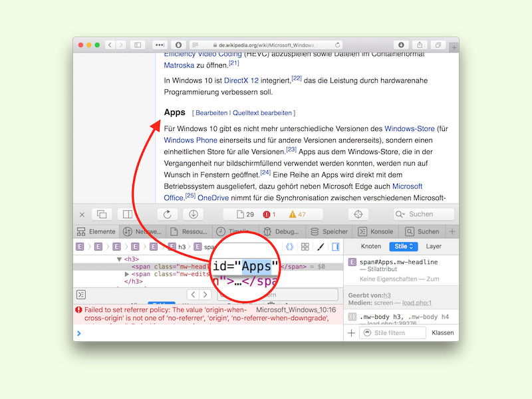Open the Windows-Store link

tap(410, 128)
